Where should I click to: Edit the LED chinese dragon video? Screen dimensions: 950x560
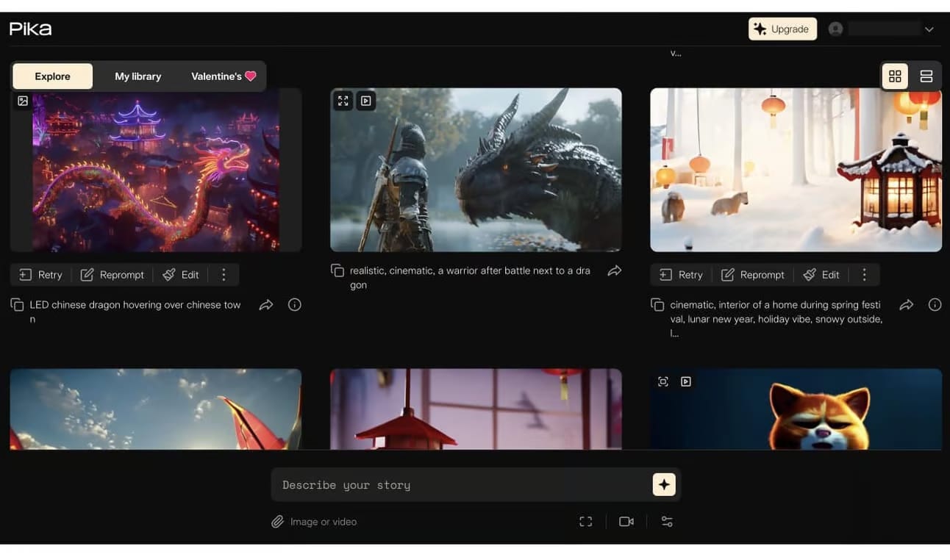click(181, 275)
